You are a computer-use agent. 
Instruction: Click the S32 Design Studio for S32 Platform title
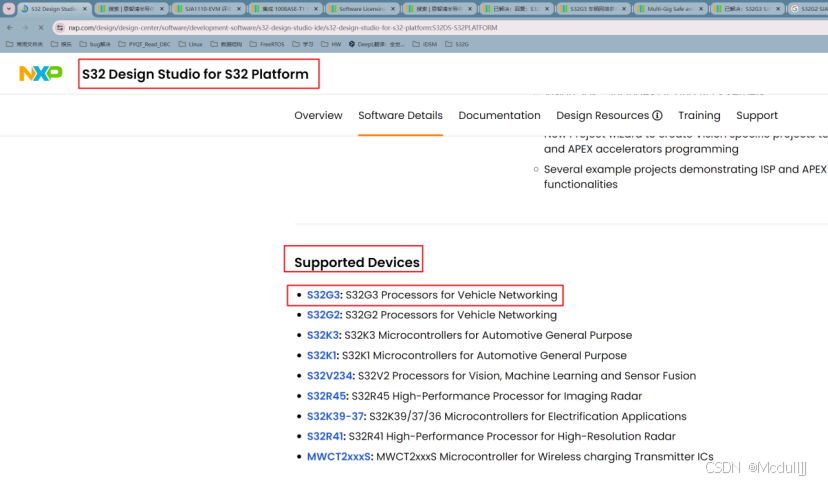(195, 74)
